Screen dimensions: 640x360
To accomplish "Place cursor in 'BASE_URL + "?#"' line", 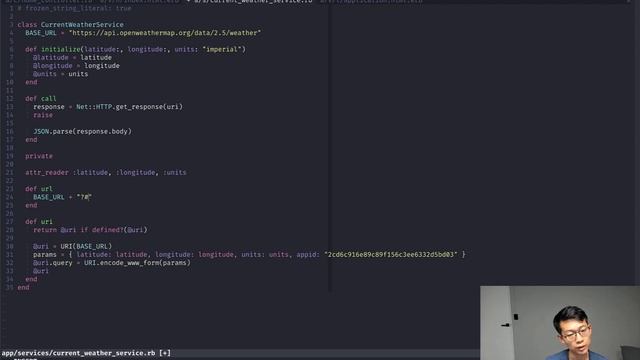I will pyautogui.click(x=62, y=197).
